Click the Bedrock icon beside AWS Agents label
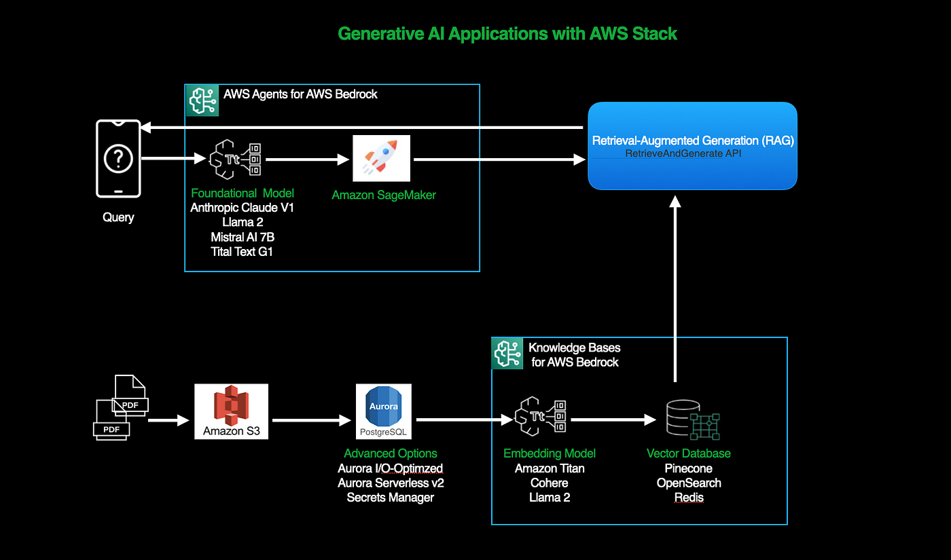 click(202, 100)
